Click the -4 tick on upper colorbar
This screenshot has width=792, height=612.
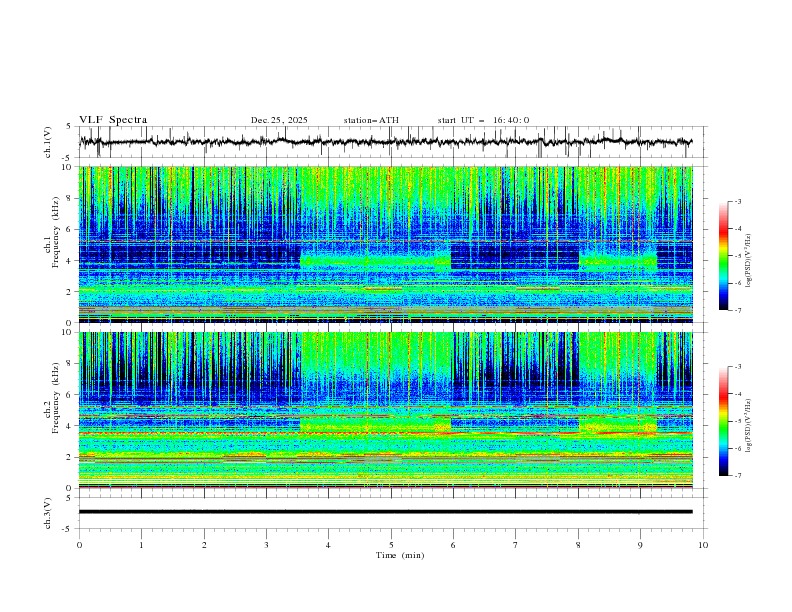tap(737, 229)
